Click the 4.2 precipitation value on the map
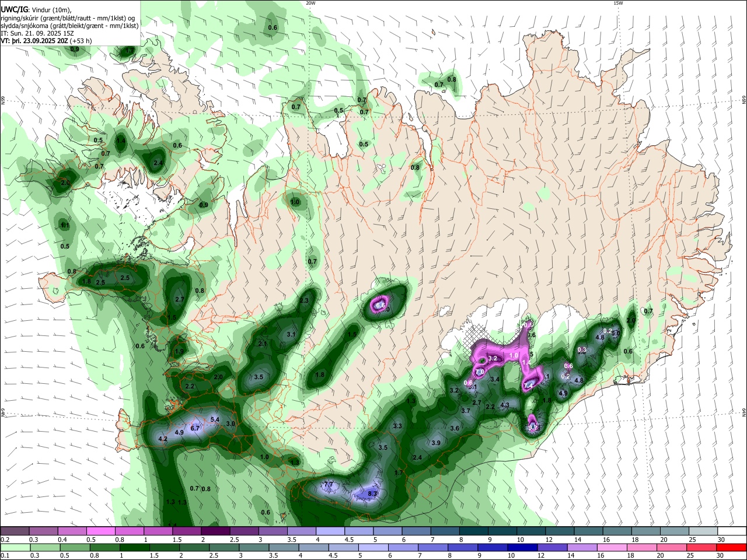 click(x=163, y=439)
